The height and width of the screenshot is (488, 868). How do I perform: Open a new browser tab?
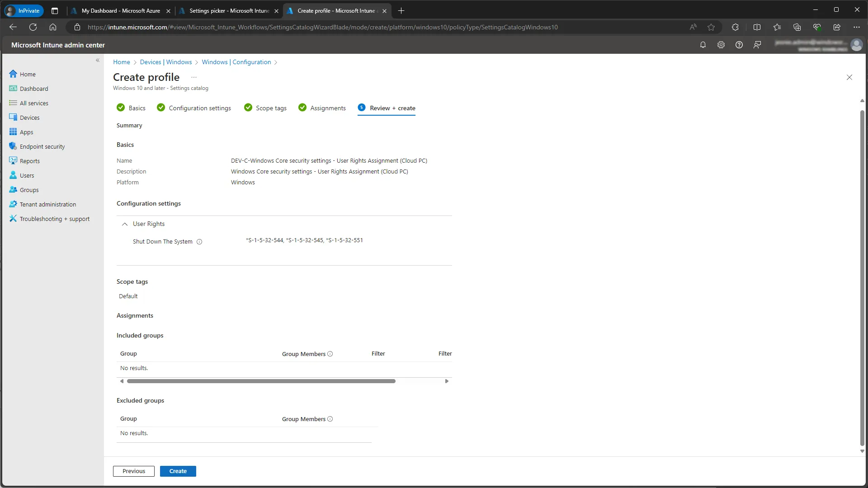(x=401, y=10)
